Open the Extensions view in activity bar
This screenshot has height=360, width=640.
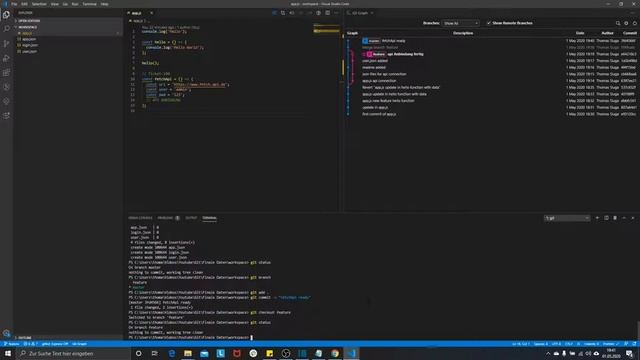pos(6,72)
